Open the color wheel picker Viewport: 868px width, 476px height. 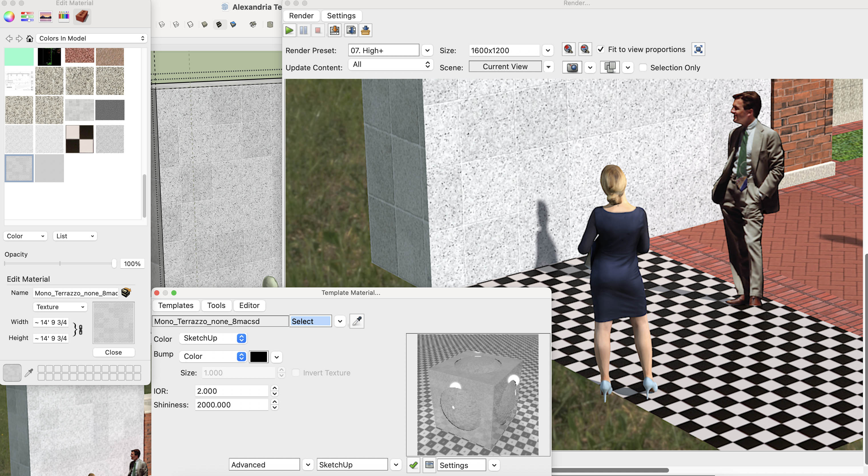pos(9,17)
